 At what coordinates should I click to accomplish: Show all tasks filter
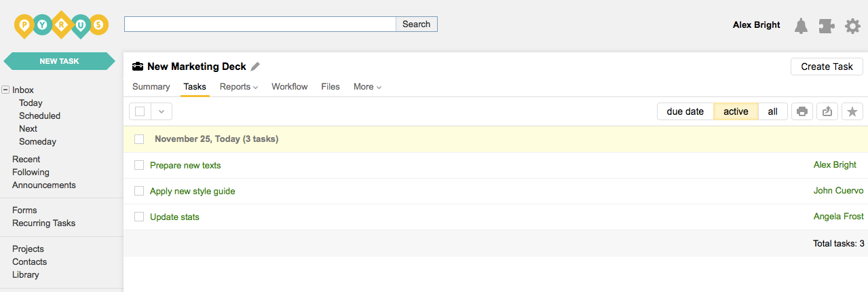coord(772,111)
